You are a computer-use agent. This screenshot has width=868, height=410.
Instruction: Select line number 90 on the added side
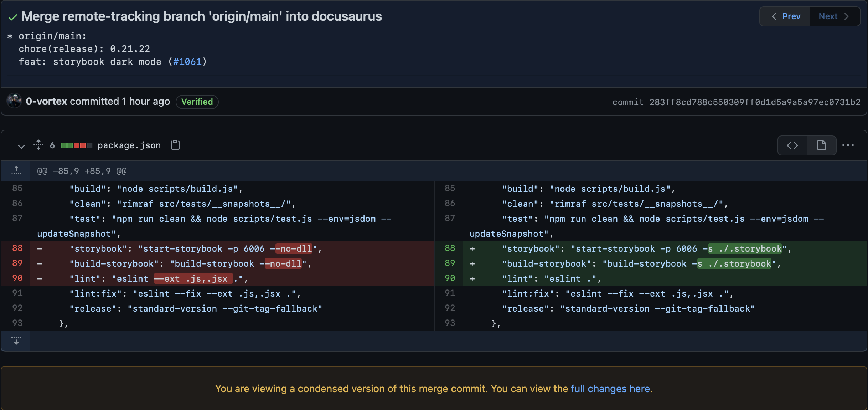coord(450,278)
